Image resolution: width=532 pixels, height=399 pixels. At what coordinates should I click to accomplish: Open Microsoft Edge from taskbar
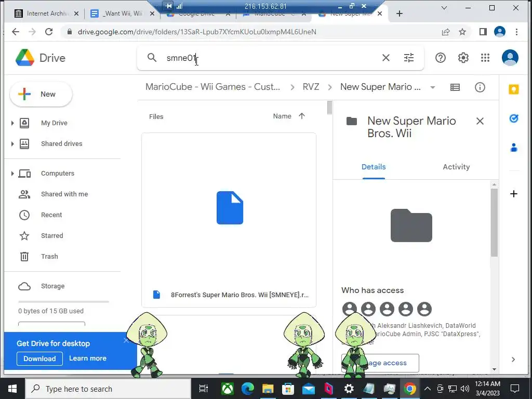pyautogui.click(x=248, y=389)
